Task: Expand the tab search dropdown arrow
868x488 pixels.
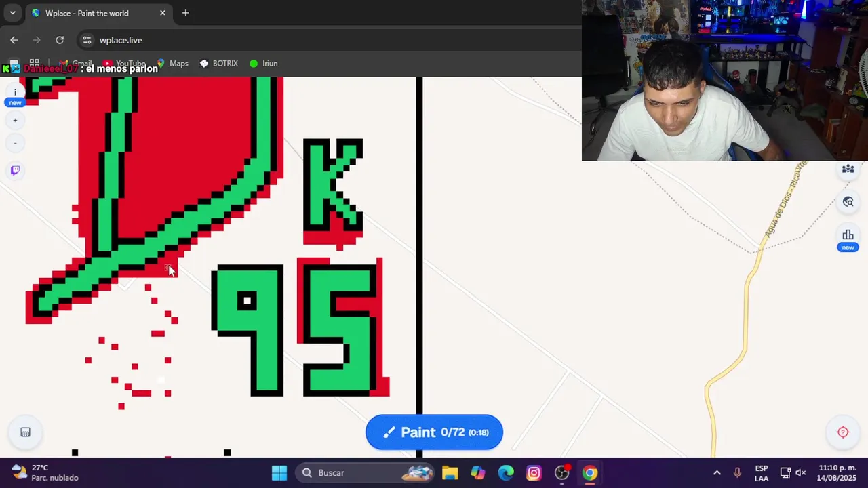Action: (x=12, y=13)
